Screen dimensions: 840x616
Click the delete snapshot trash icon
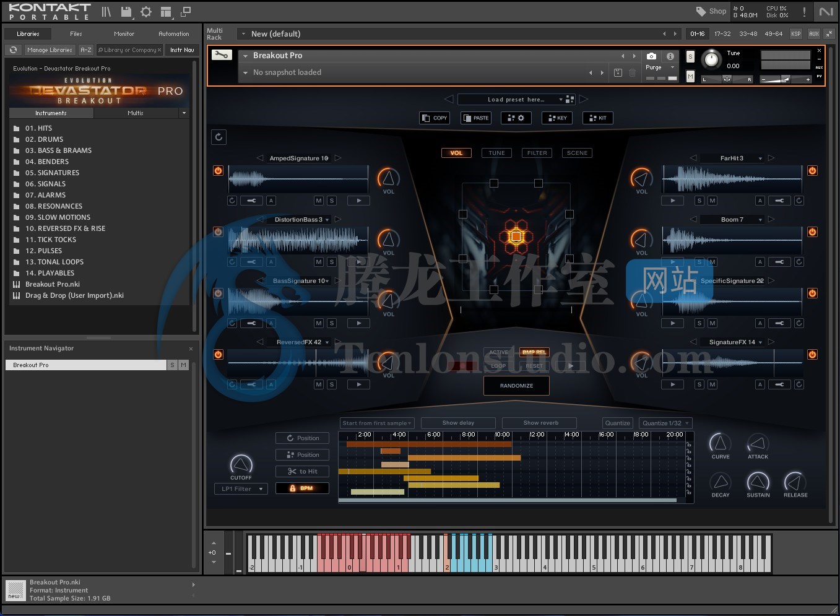click(x=632, y=72)
